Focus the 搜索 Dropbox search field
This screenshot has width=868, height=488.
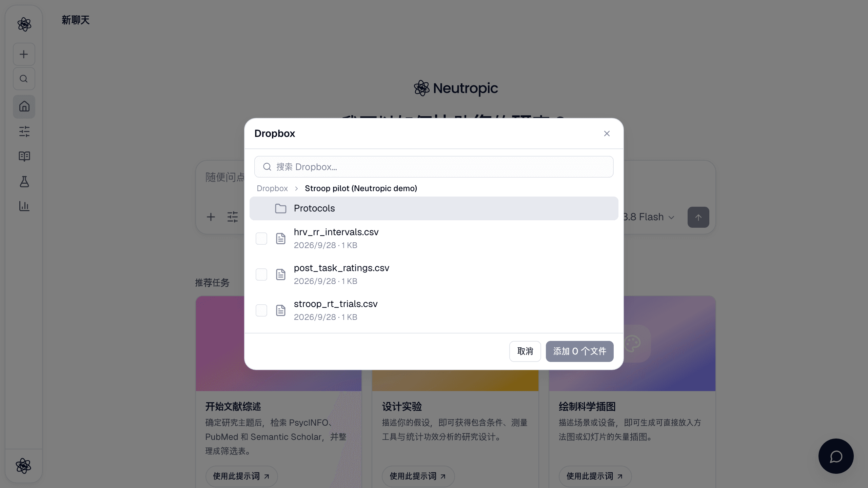[x=434, y=167]
